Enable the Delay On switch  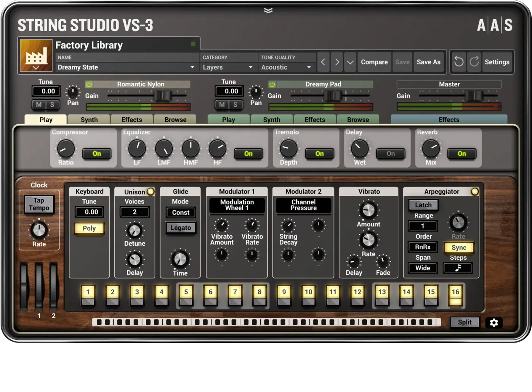[391, 154]
